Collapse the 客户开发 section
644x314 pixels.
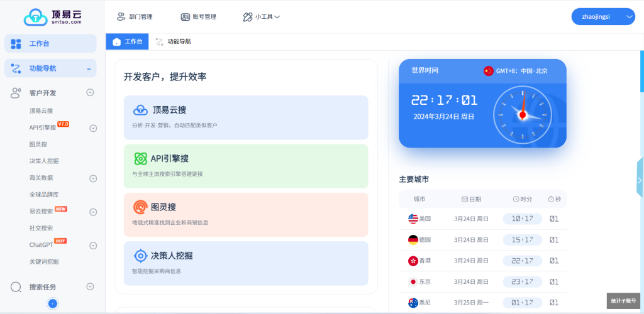(x=90, y=93)
